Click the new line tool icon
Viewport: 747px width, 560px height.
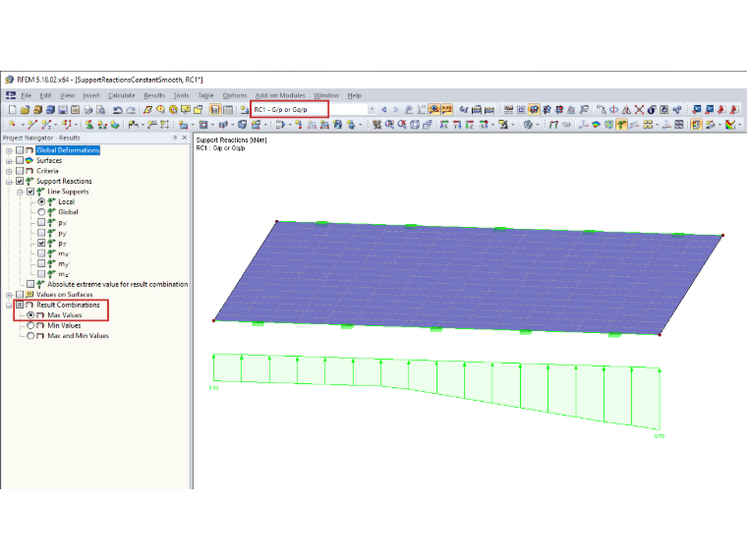tap(32, 125)
